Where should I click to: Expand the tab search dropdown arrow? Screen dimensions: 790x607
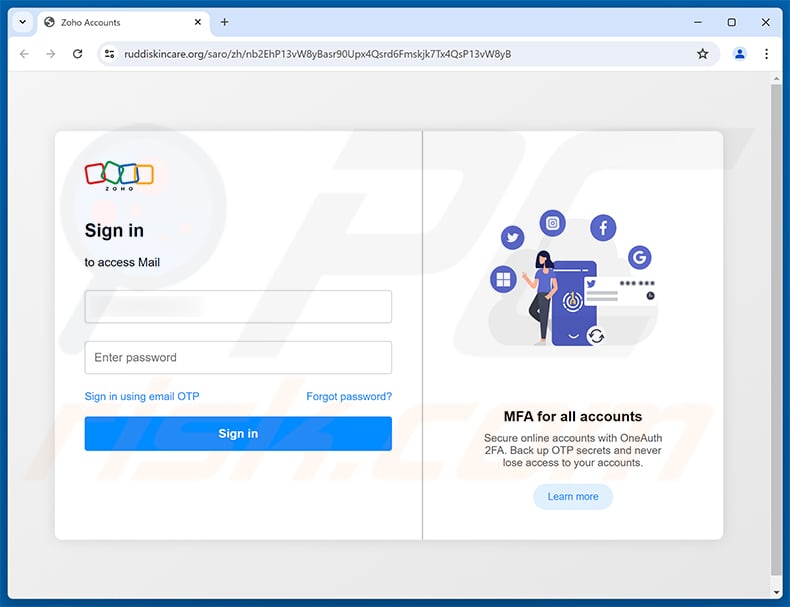point(23,22)
